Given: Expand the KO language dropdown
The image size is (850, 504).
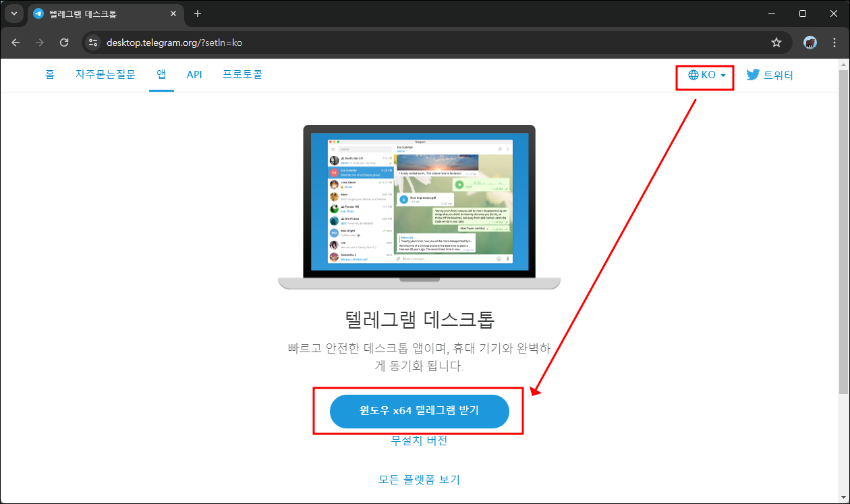Looking at the screenshot, I should click(x=707, y=75).
